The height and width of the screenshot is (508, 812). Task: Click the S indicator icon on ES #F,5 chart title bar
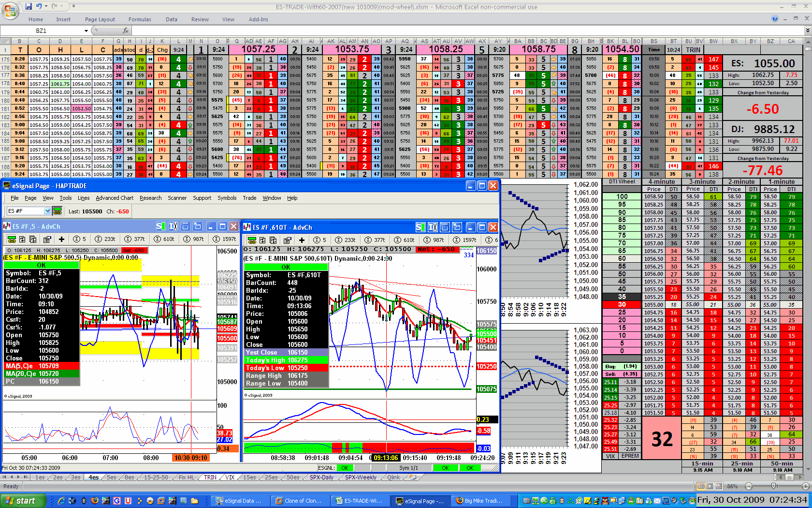click(161, 226)
